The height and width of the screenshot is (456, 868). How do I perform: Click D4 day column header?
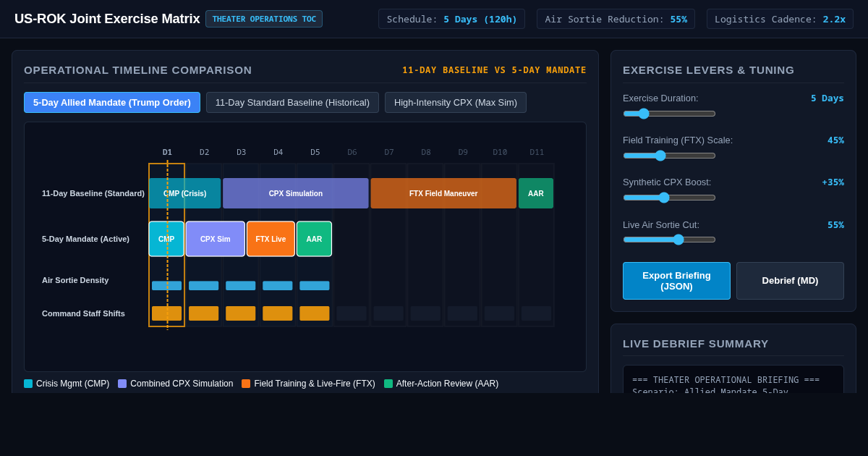[x=278, y=152]
